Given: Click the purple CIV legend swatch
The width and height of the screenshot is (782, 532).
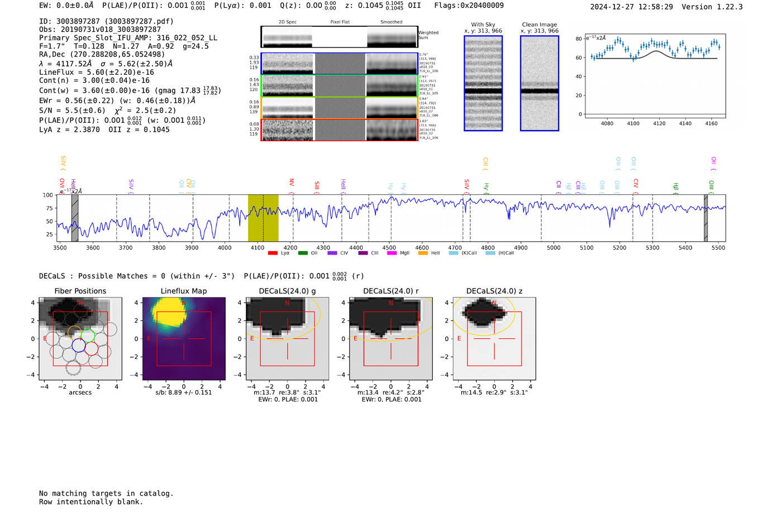Looking at the screenshot, I should [x=332, y=253].
